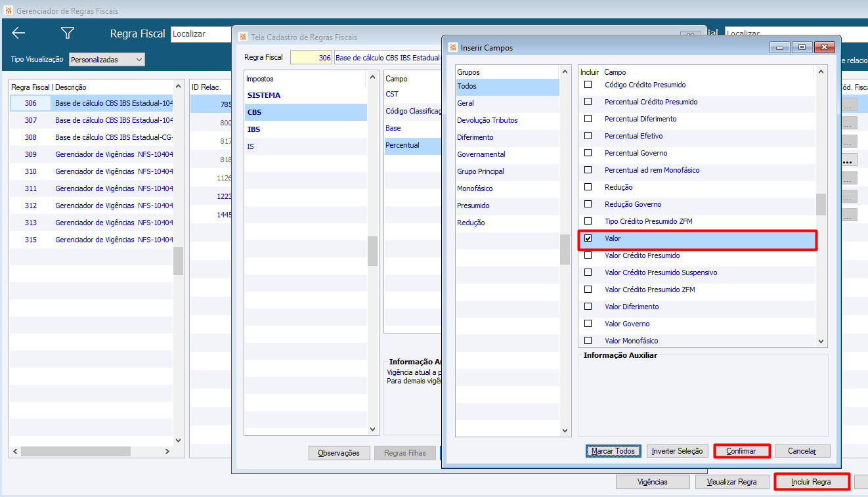
Task: Select rule row 313 Gerenciador de Vigências
Action: pos(91,223)
